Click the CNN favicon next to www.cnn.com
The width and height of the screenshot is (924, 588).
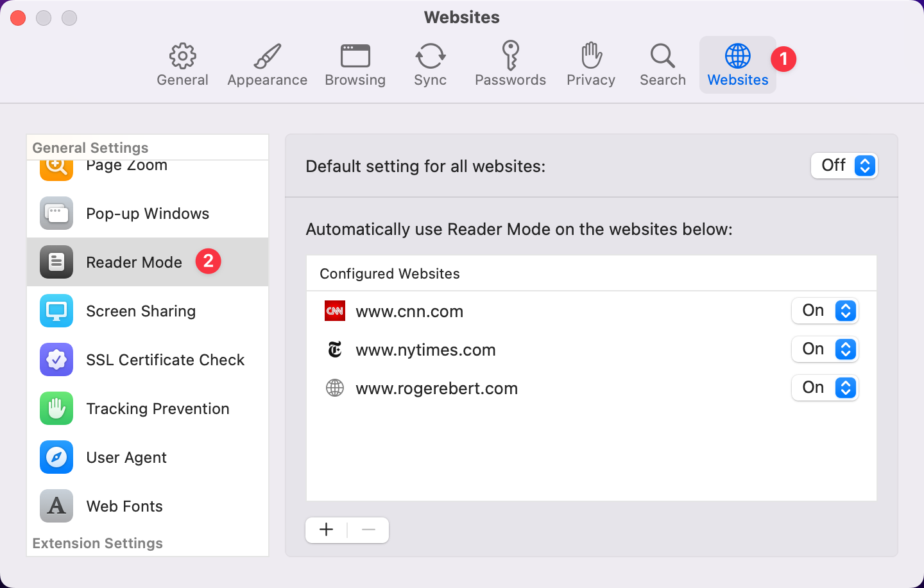[x=334, y=311]
